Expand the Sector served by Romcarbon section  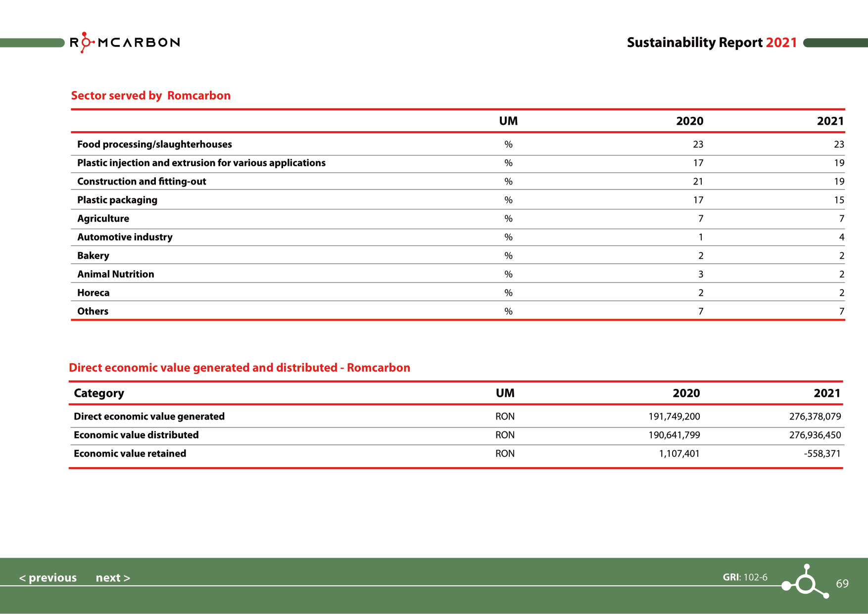[151, 95]
